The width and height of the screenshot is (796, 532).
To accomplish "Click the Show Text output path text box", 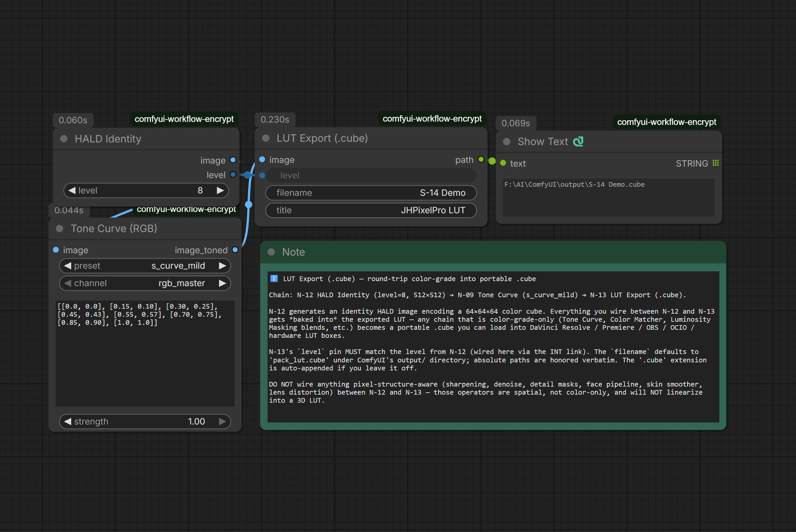I will (608, 197).
